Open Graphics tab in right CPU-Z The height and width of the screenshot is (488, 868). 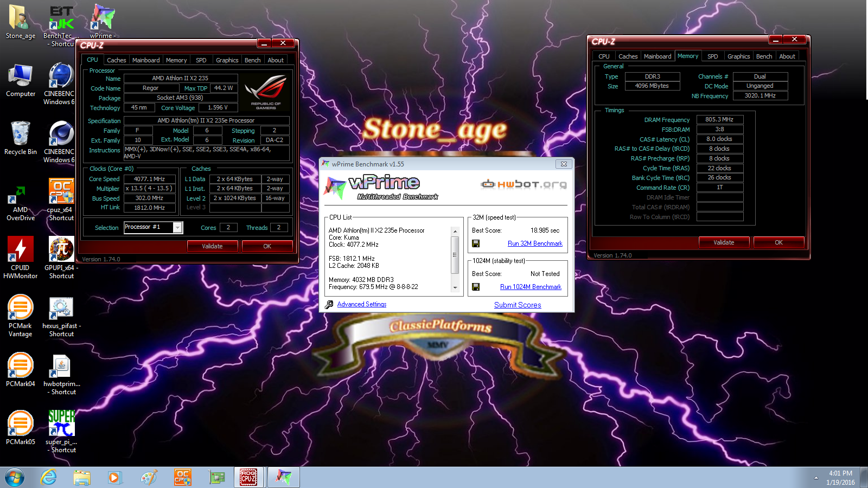click(x=738, y=56)
